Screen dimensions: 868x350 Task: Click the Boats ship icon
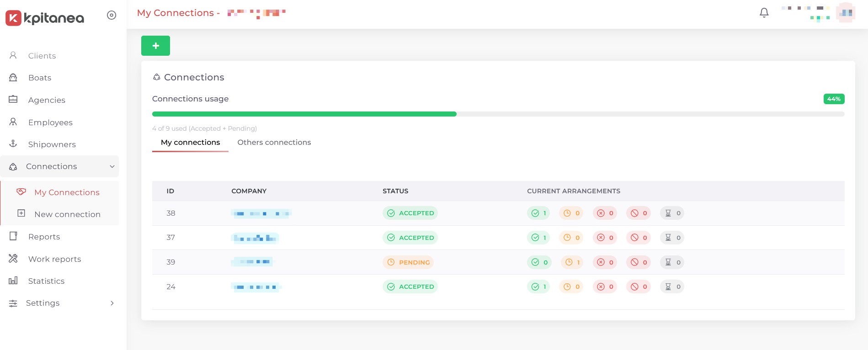13,78
